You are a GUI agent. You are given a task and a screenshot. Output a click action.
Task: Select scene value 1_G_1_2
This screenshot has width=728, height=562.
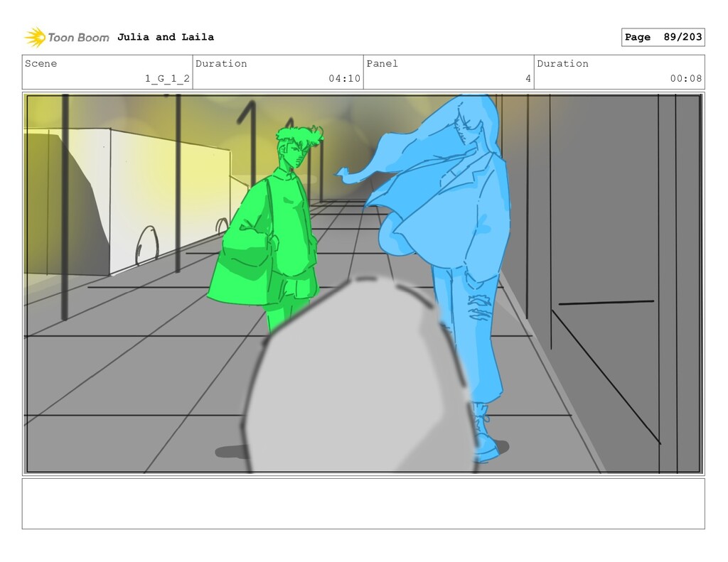point(167,78)
